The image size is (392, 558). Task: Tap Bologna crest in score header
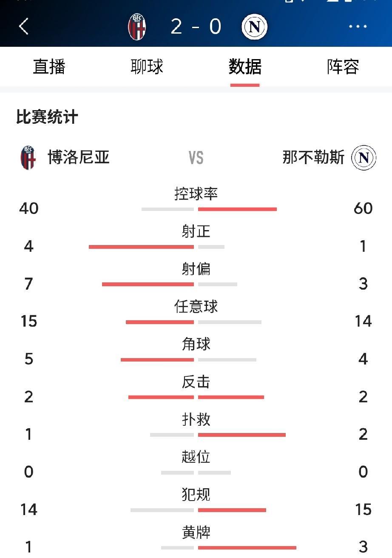click(x=137, y=26)
